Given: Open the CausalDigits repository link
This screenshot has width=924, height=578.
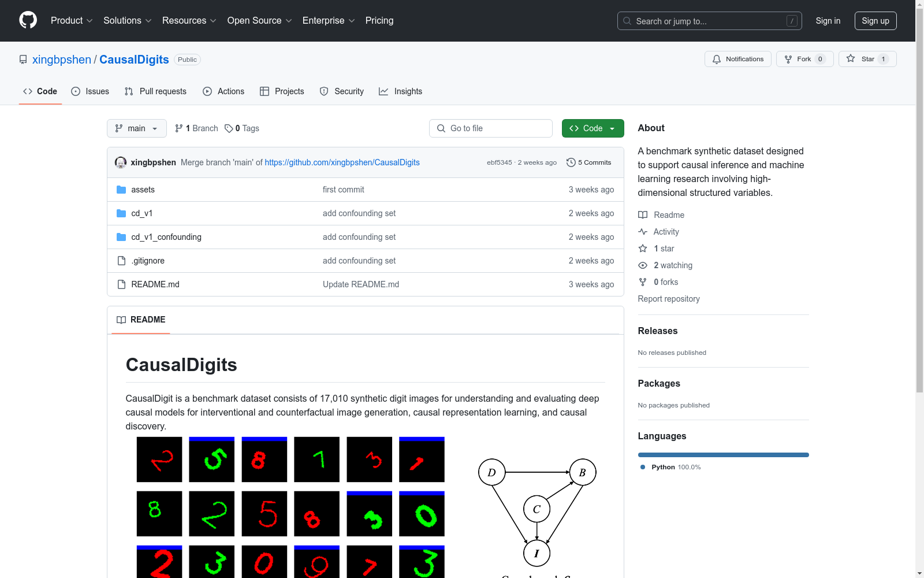Looking at the screenshot, I should [134, 60].
